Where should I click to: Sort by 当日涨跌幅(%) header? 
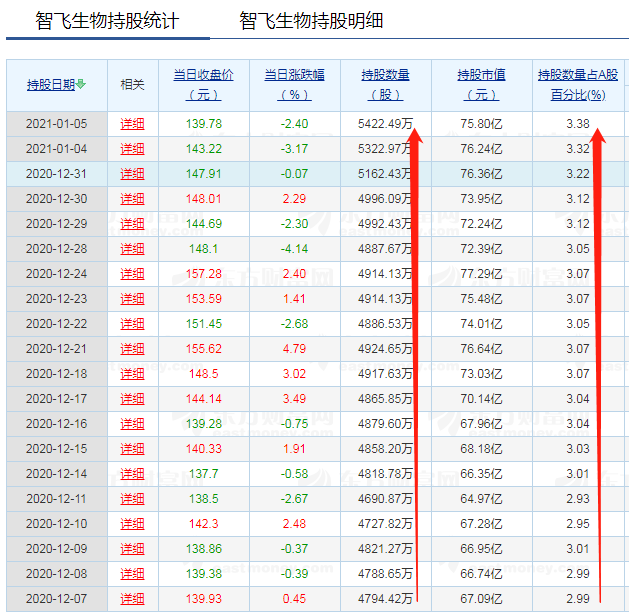294,85
